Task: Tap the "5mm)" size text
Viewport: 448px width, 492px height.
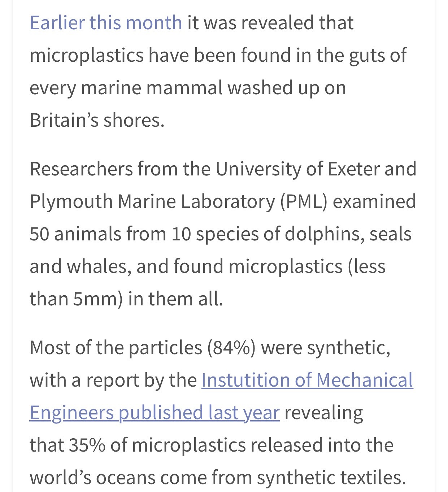Action: pyautogui.click(x=98, y=299)
